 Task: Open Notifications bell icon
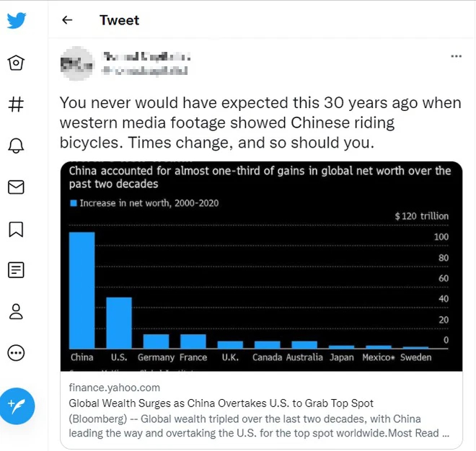pyautogui.click(x=16, y=146)
